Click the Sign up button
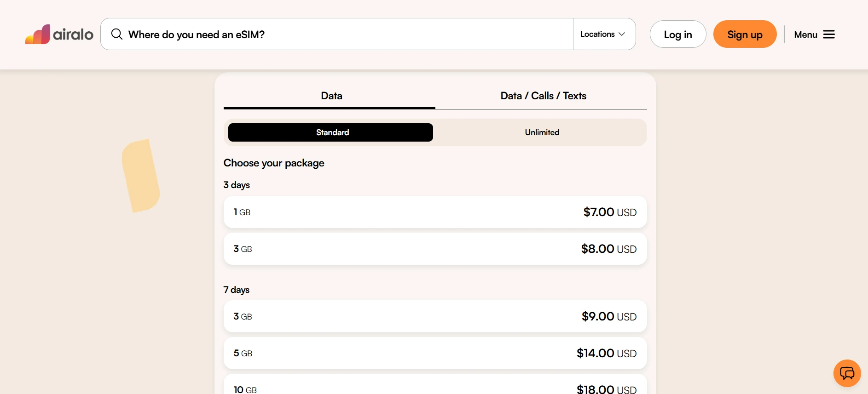This screenshot has height=394, width=868. pos(745,34)
